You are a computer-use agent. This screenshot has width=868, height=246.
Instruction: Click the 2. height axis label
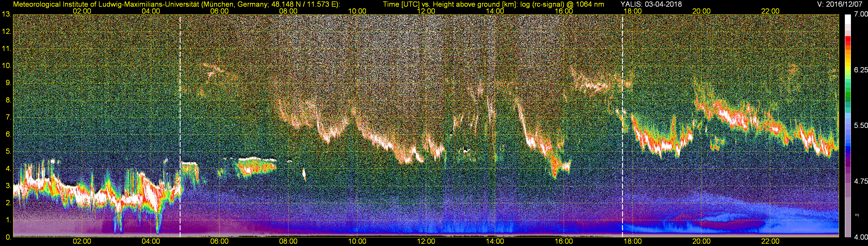[x=8, y=203]
